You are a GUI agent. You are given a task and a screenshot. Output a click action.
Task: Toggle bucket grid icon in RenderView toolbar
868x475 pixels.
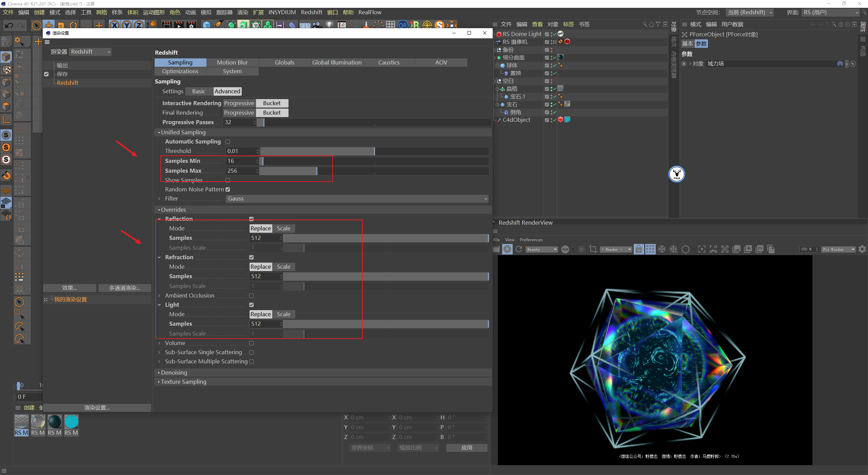pyautogui.click(x=650, y=249)
